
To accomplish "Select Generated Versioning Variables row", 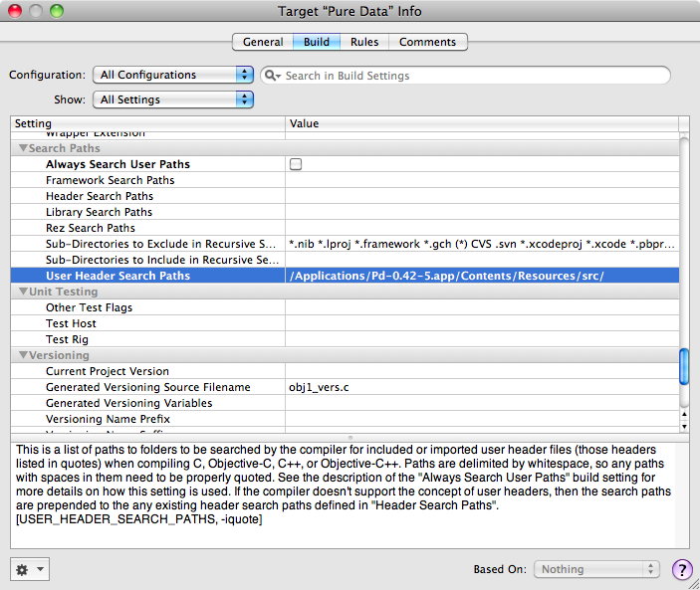I will (x=345, y=403).
